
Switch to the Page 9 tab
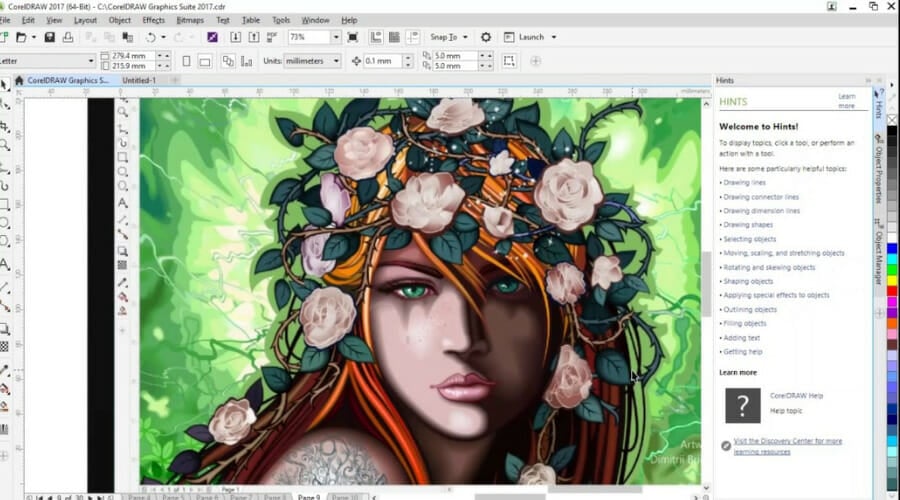309,497
